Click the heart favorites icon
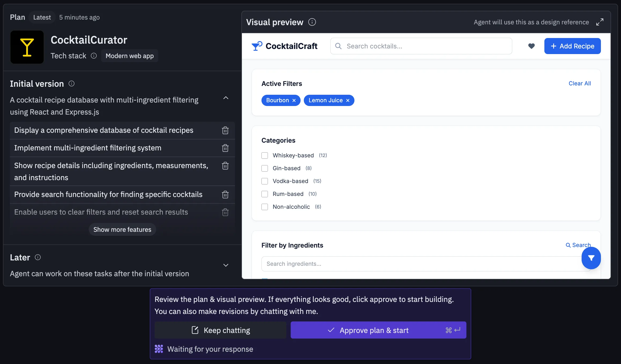 [x=531, y=46]
